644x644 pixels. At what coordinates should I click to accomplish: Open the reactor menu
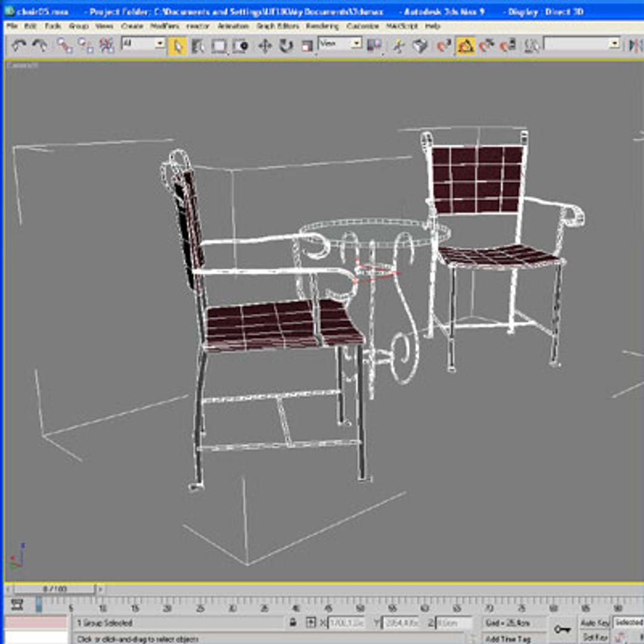coord(198,26)
